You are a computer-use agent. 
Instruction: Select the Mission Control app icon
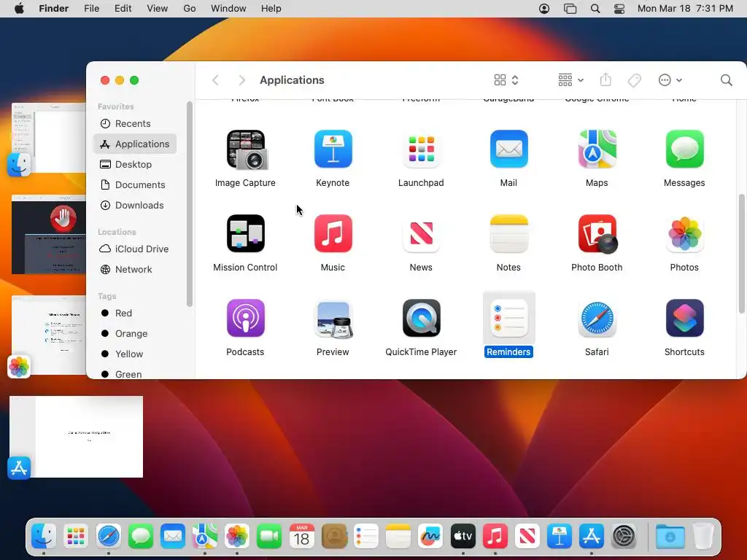tap(246, 233)
